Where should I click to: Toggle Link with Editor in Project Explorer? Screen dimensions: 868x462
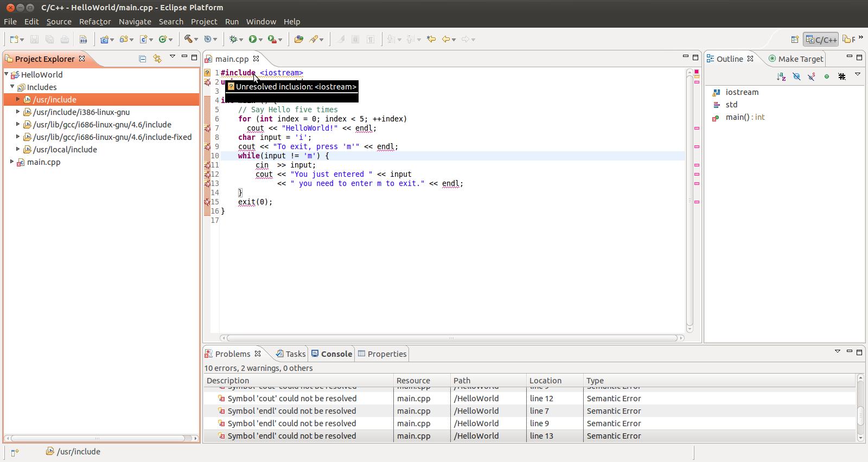tap(157, 59)
